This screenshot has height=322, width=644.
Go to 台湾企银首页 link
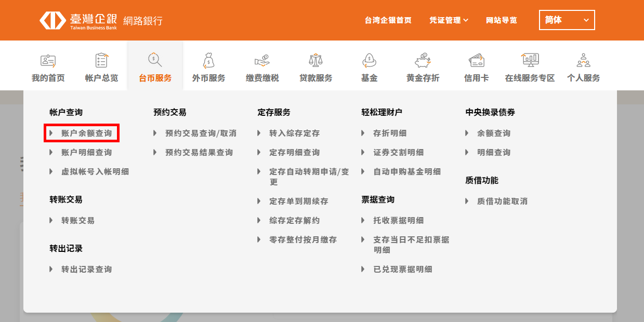(x=388, y=20)
